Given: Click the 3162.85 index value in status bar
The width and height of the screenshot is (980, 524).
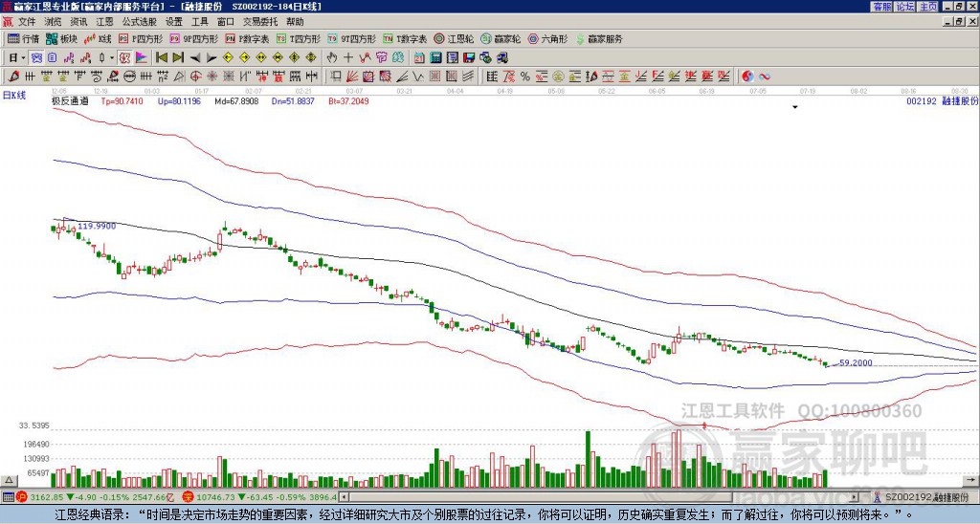Looking at the screenshot, I should [x=46, y=497].
